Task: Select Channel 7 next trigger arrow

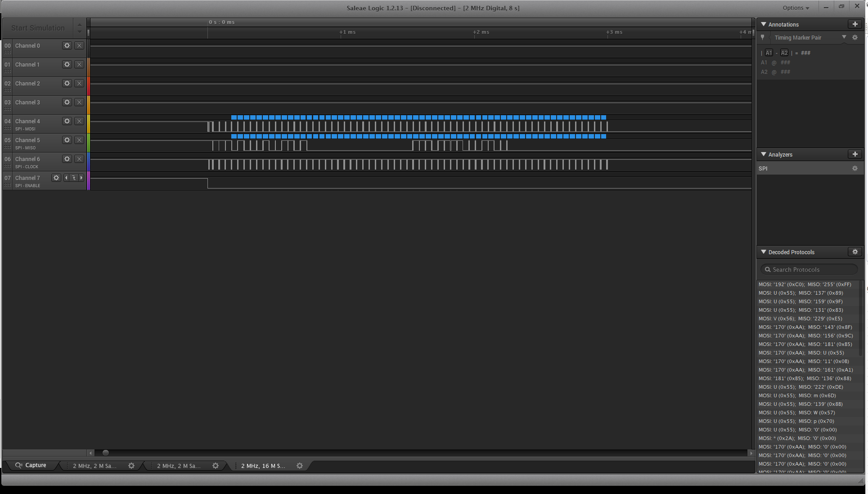Action: (x=81, y=178)
